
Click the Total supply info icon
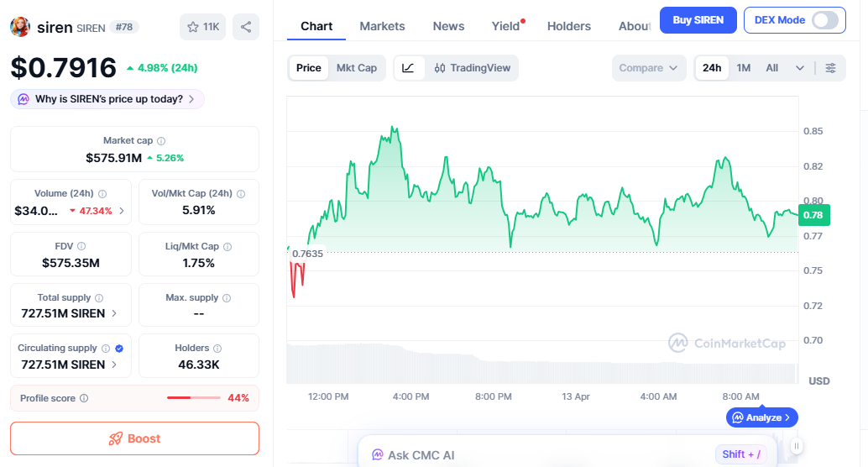point(99,298)
